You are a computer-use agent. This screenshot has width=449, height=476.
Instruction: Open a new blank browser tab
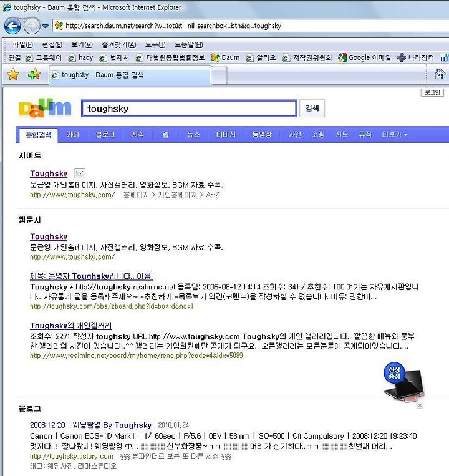pyautogui.click(x=219, y=75)
